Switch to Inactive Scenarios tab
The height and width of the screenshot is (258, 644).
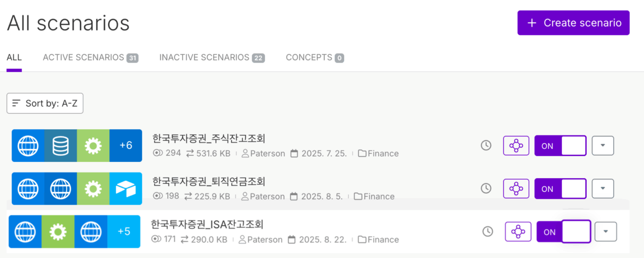pos(212,58)
